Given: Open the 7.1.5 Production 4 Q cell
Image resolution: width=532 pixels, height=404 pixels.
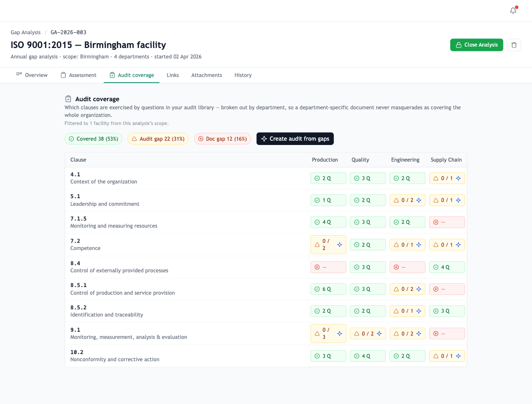Looking at the screenshot, I should (328, 222).
